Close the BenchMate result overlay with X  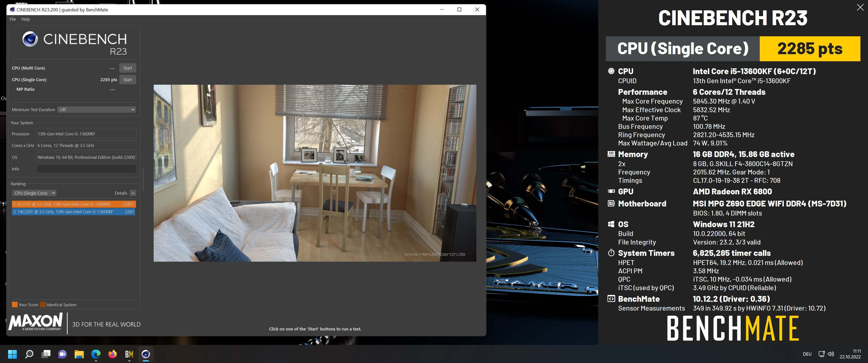click(860, 8)
